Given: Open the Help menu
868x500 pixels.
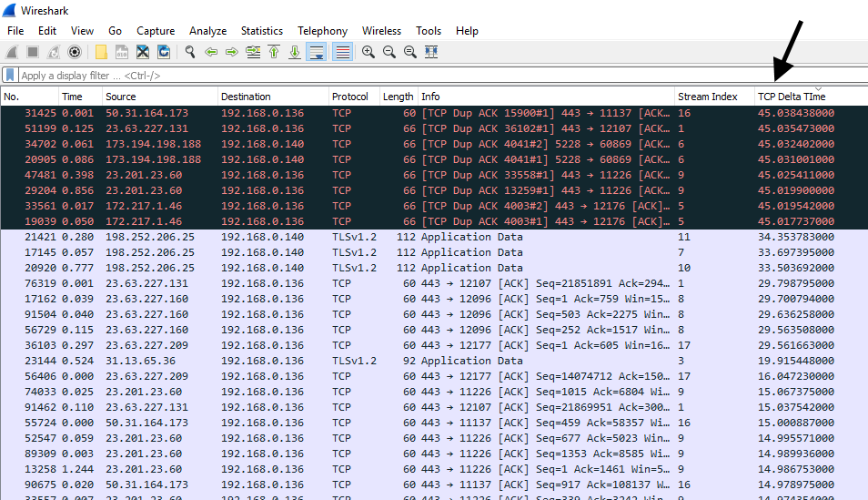Looking at the screenshot, I should coord(467,31).
